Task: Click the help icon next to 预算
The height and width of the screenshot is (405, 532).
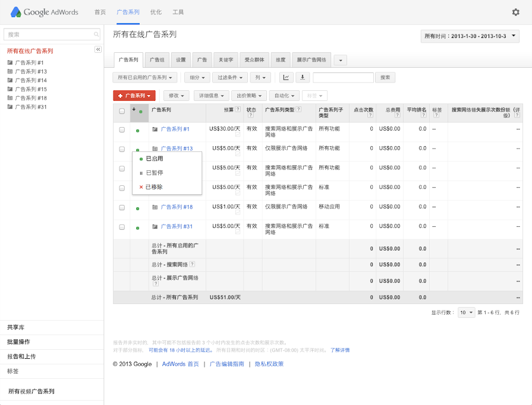Action: tap(238, 110)
